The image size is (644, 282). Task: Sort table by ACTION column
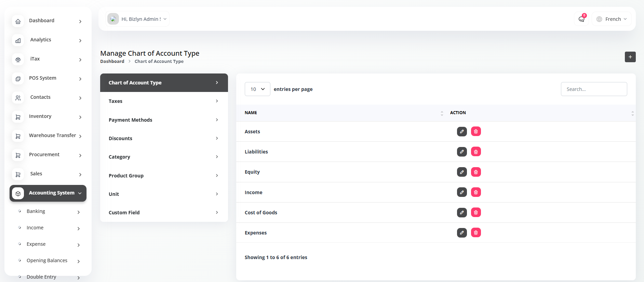(542, 113)
